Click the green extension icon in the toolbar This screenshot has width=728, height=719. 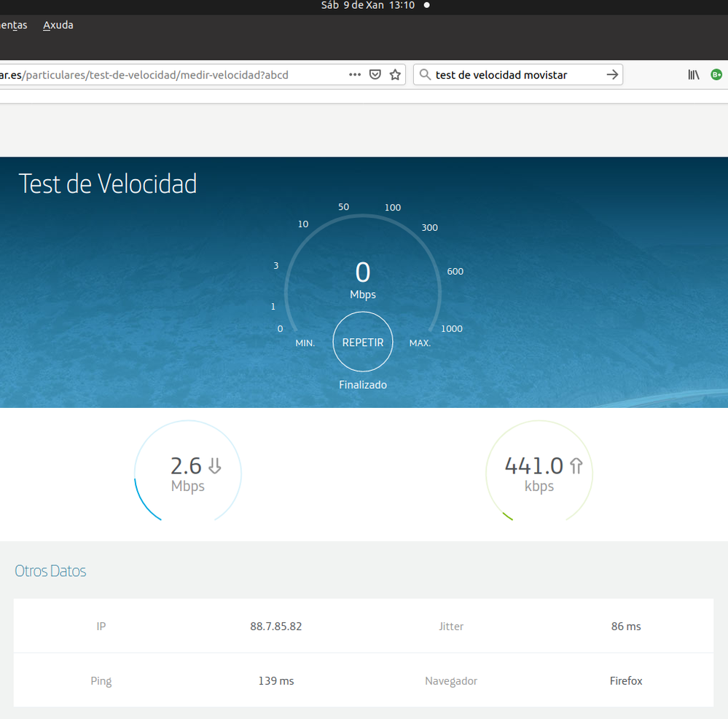pos(716,75)
